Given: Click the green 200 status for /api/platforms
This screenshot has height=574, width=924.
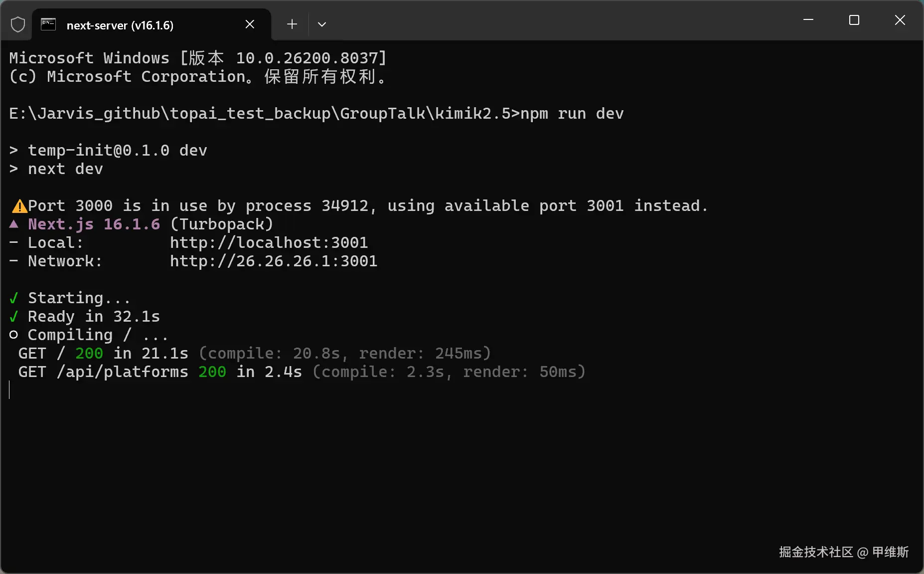Looking at the screenshot, I should (212, 372).
